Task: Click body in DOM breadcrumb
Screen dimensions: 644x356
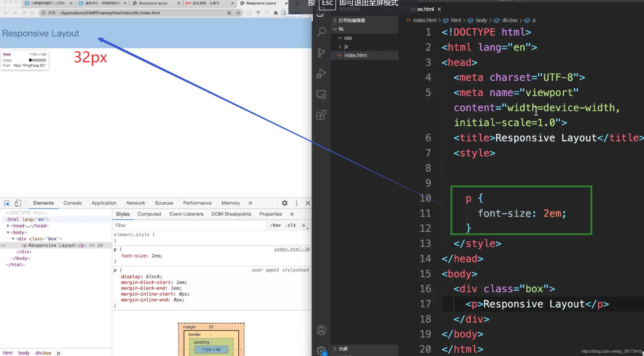Action: [24, 353]
